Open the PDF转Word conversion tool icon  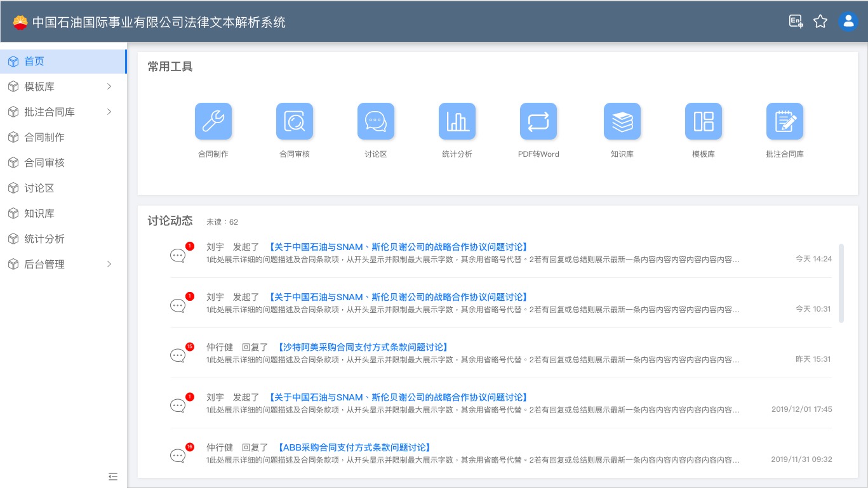click(538, 121)
